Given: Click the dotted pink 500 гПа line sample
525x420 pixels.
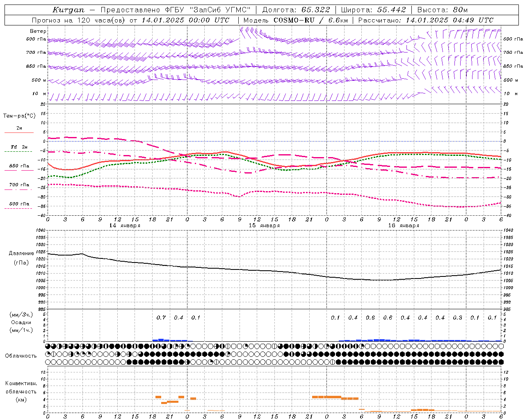Looking at the screenshot, I should (x=18, y=208).
